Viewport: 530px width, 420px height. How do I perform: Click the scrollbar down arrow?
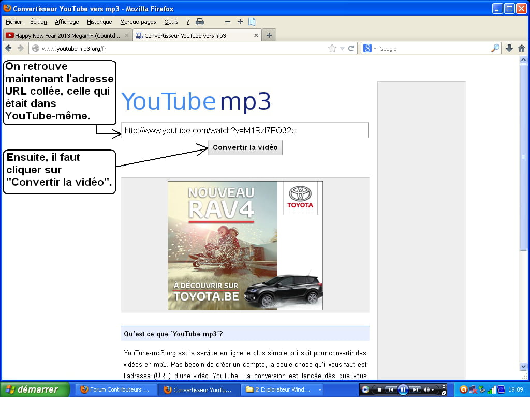523,366
